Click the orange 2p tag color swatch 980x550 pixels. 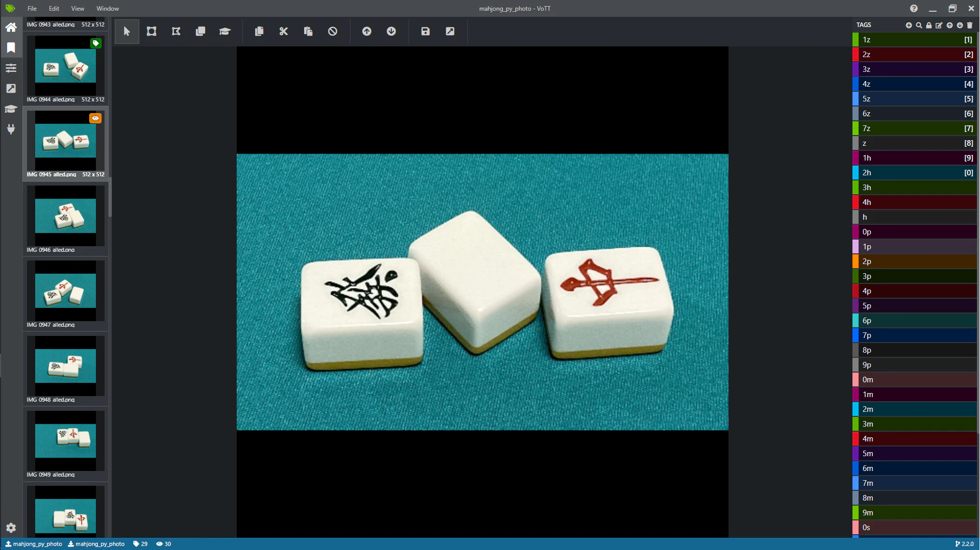pos(856,261)
